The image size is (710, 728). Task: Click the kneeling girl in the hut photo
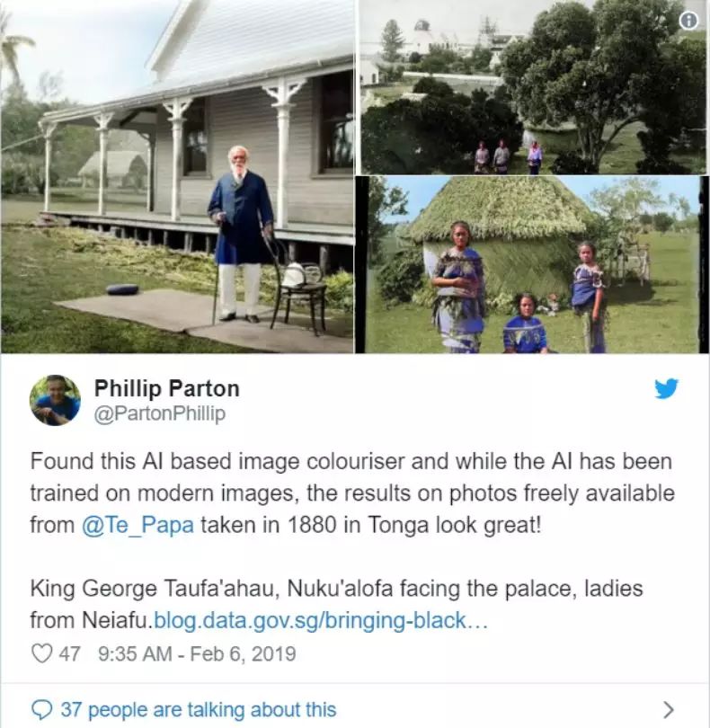point(526,324)
